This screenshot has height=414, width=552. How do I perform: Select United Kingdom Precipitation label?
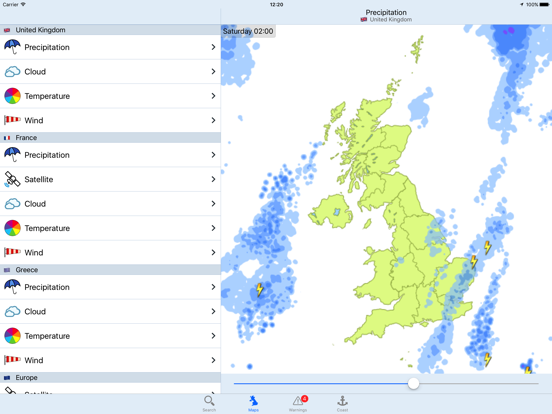(x=47, y=47)
